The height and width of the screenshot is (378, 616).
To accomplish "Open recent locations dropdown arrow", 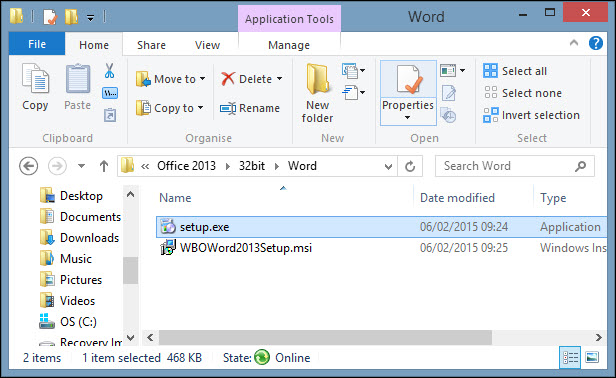I will click(x=81, y=166).
